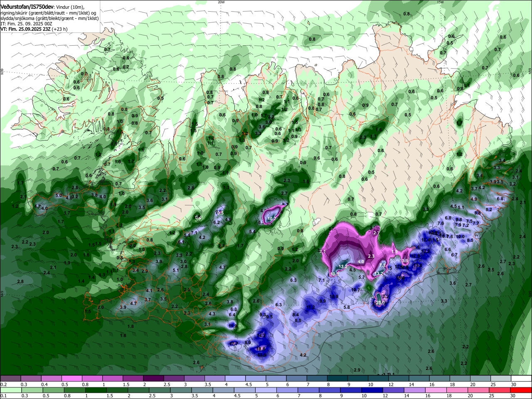Screen dimensions: 532x399
Task: Click the 0.2 label in snow legend
Action: [3, 384]
